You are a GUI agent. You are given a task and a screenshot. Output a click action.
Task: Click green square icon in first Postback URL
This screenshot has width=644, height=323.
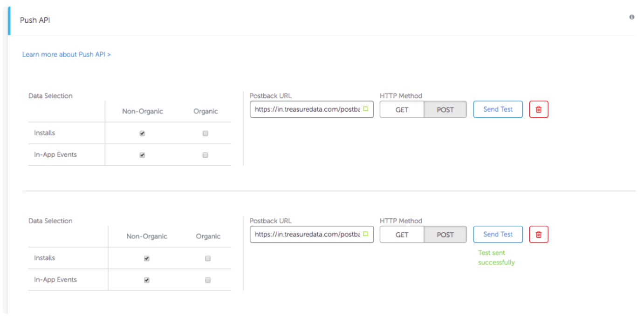[366, 109]
